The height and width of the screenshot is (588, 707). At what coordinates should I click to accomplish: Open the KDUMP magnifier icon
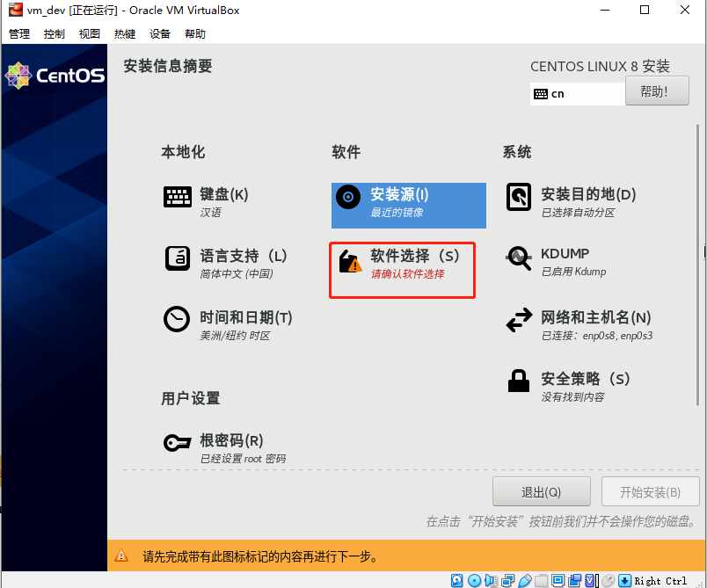point(519,258)
